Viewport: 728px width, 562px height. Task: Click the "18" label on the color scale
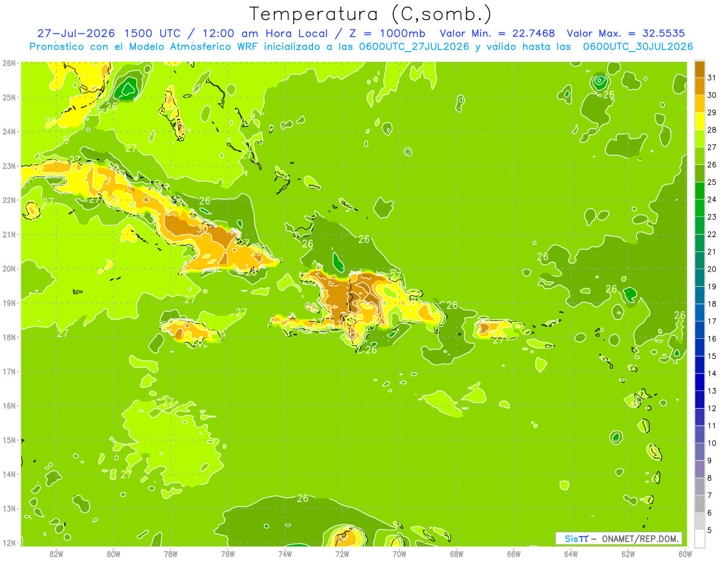(712, 304)
